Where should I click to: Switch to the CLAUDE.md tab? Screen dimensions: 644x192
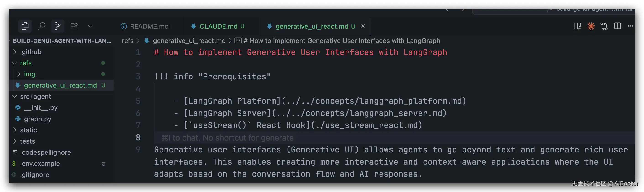point(218,26)
